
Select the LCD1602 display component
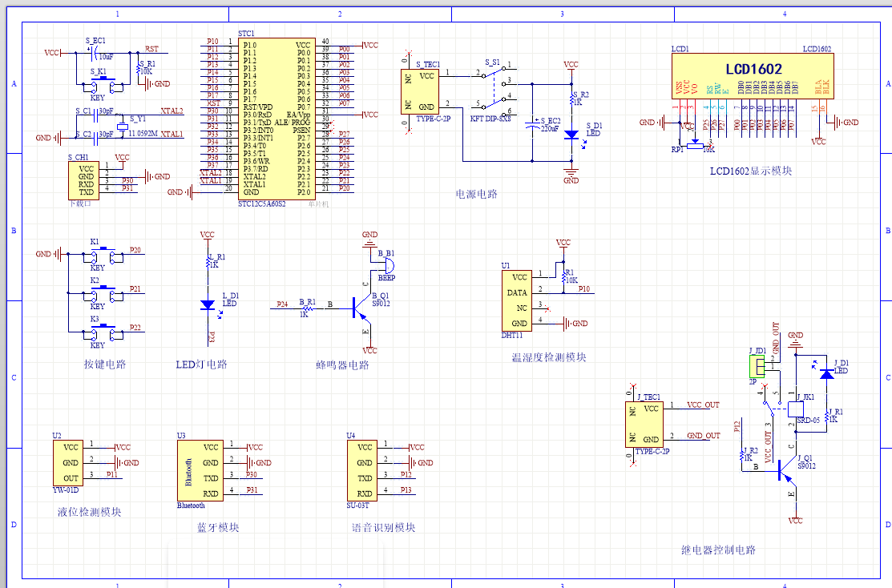click(753, 77)
